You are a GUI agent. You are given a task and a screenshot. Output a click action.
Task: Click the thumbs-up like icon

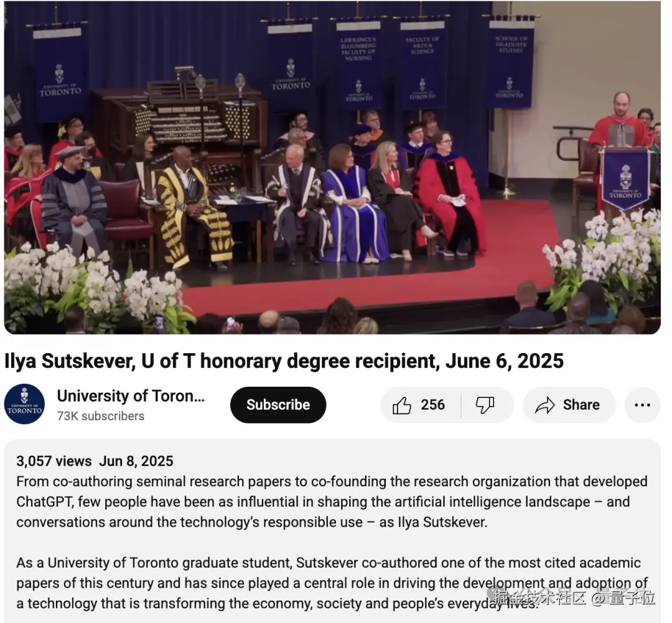click(401, 405)
